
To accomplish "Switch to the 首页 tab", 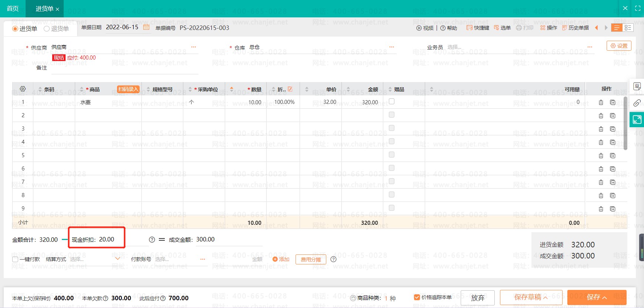I will pyautogui.click(x=13, y=9).
